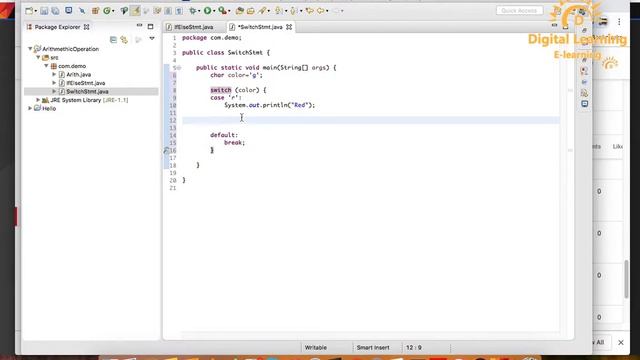Minimize the Package Explorer view
This screenshot has height=360, width=640.
click(x=140, y=26)
